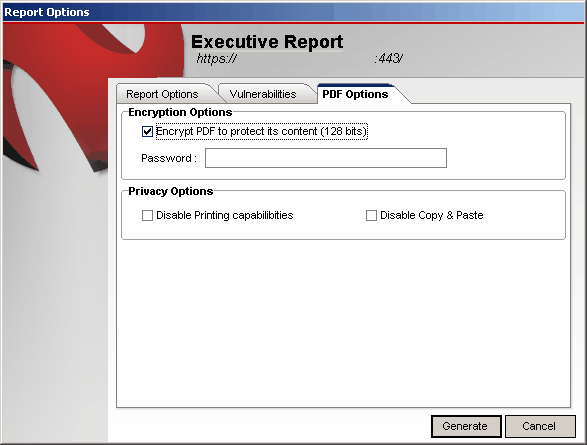Click the Executive Report heading

point(267,42)
